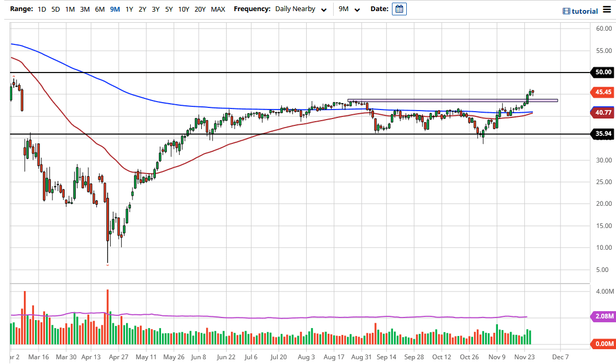Screen dimensions: 616x364
Task: Show MAX range of data
Action: 218,9
